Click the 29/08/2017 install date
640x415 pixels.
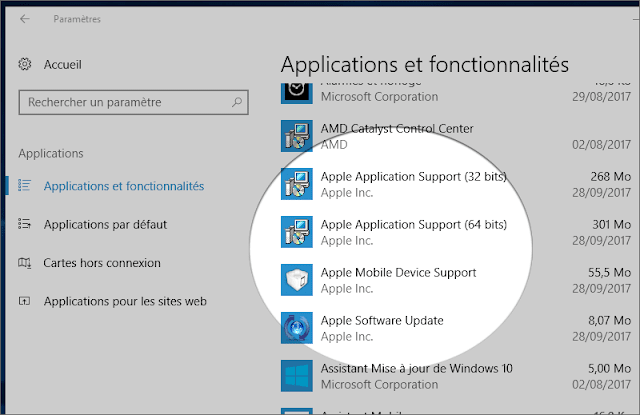point(601,97)
